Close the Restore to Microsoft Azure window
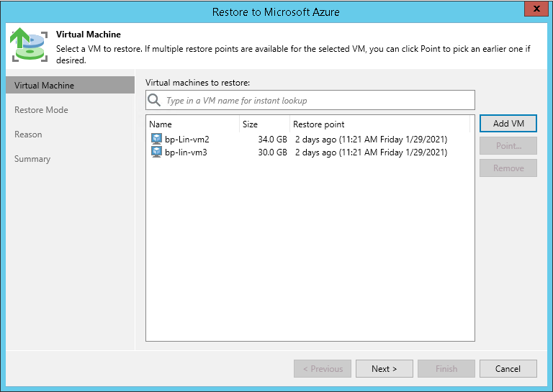Screen dimensions: 553x392 click(536, 9)
